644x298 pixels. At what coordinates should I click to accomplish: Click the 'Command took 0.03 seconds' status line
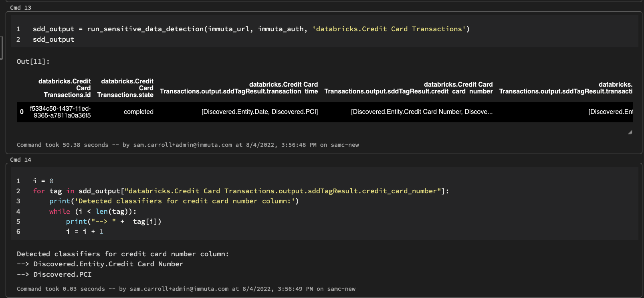186,289
